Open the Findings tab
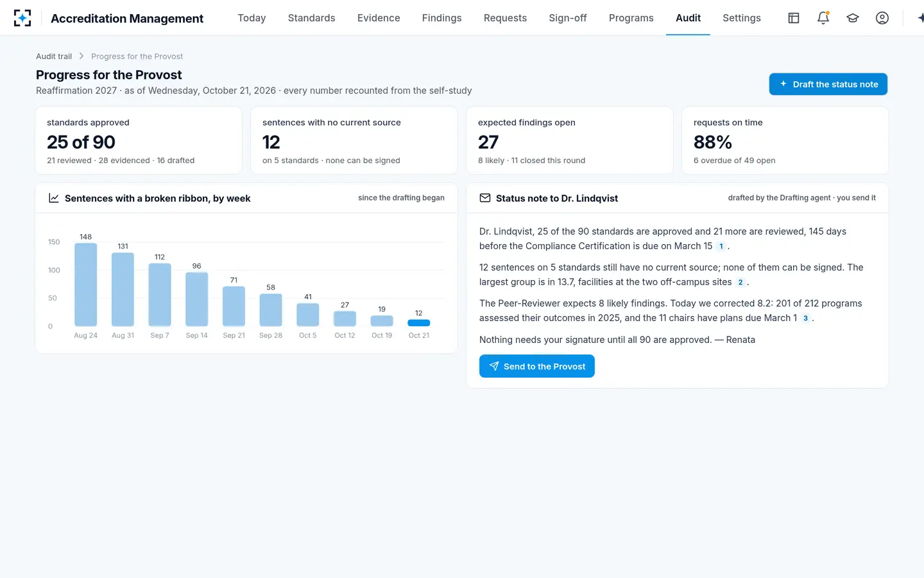 pyautogui.click(x=441, y=18)
